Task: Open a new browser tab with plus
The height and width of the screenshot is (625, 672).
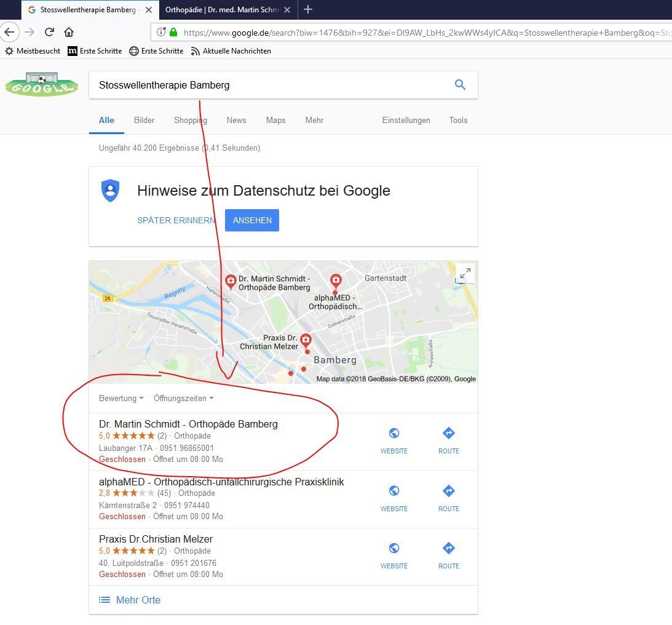Action: pyautogui.click(x=307, y=9)
